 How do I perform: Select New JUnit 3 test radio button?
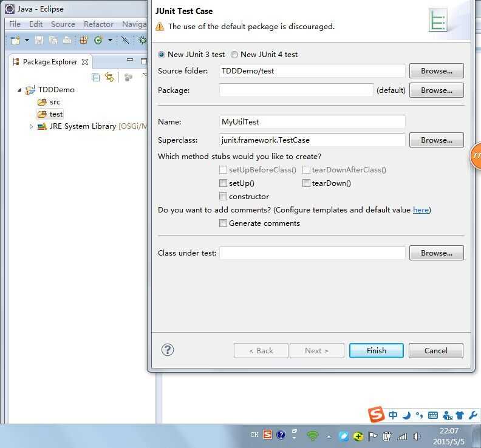tap(162, 55)
